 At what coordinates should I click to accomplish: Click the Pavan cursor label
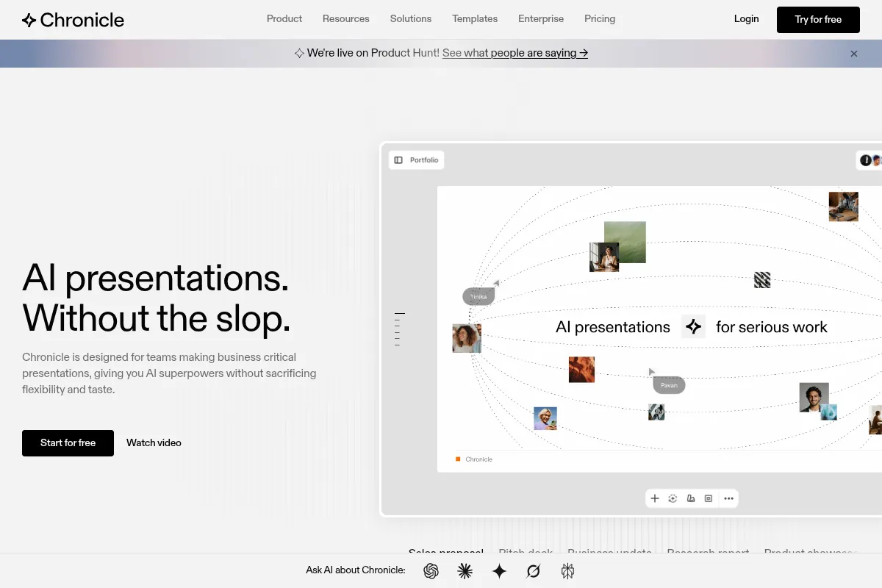coord(669,385)
